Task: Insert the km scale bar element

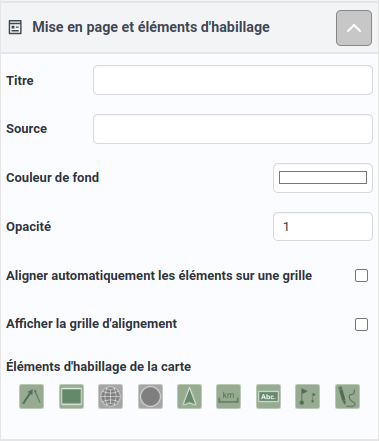Action: point(229,396)
